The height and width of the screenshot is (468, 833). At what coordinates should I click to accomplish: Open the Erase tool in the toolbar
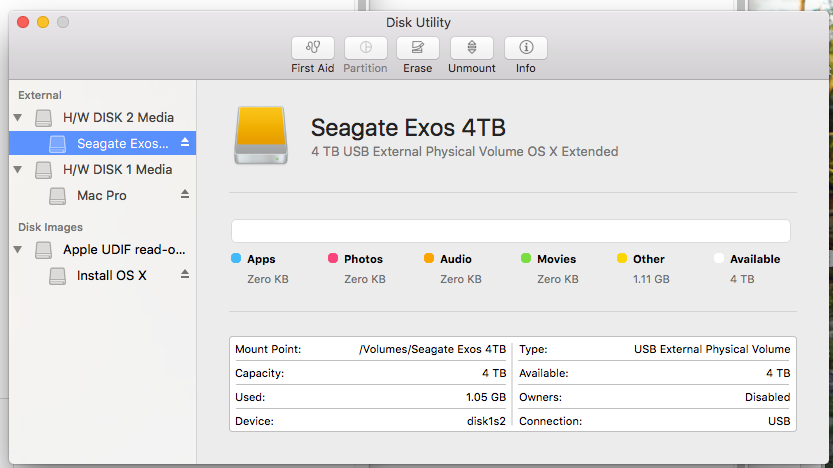418,48
